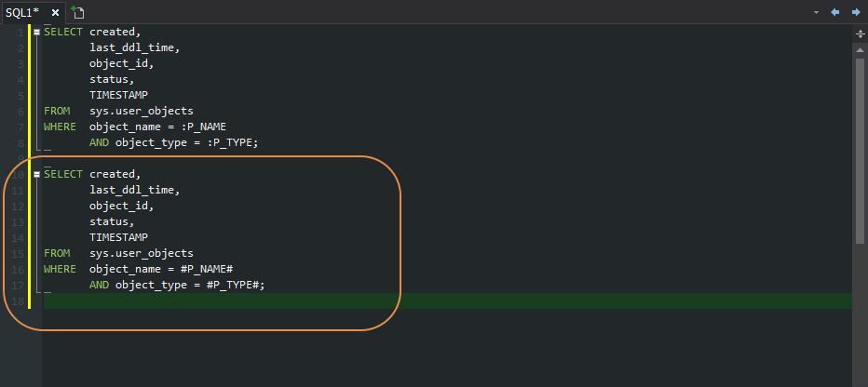The height and width of the screenshot is (387, 868).
Task: Collapse the first SELECT statement block
Action: click(37, 32)
